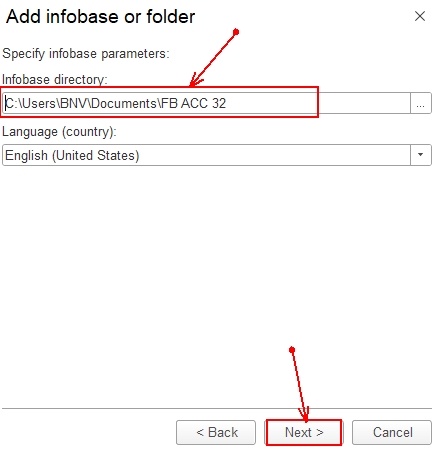This screenshot has height=454, width=439.
Task: Click the 'Add infobase or folder' dialog title
Action: click(x=100, y=17)
